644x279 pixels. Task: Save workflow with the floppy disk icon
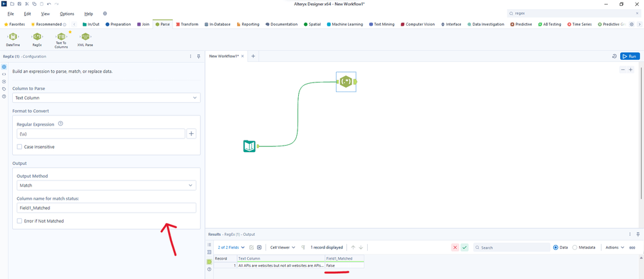[x=19, y=4]
